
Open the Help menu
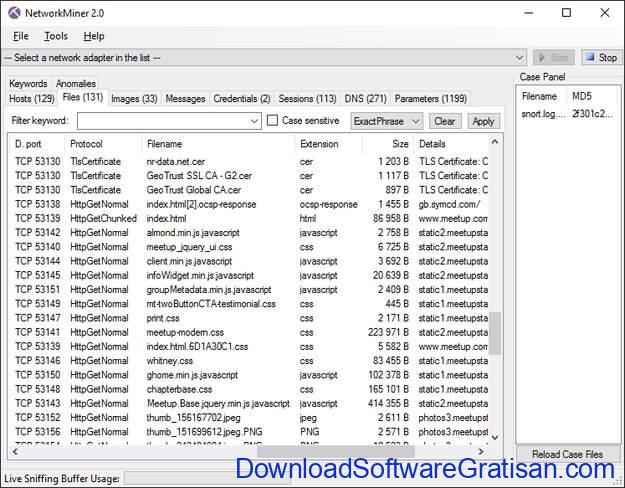(x=94, y=36)
